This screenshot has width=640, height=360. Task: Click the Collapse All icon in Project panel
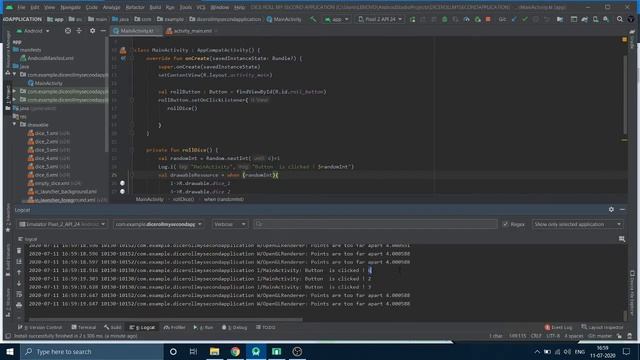(x=79, y=31)
